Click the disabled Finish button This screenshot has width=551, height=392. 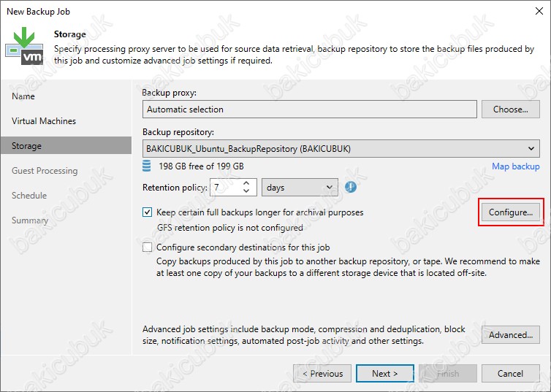click(448, 374)
